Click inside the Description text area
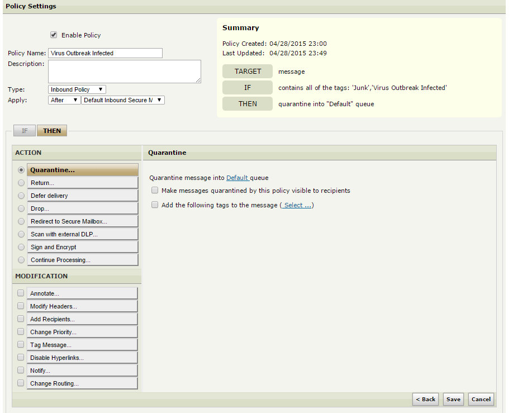The width and height of the screenshot is (532, 413). coord(124,72)
